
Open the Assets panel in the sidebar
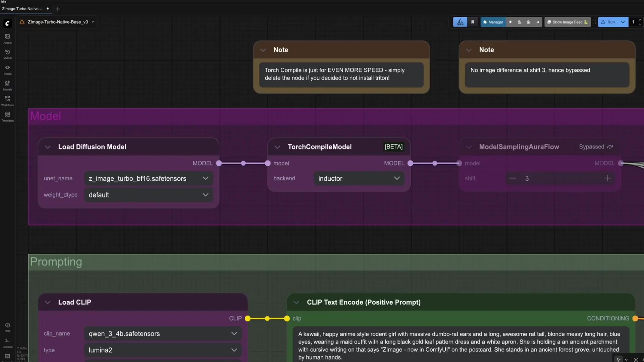pyautogui.click(x=7, y=38)
